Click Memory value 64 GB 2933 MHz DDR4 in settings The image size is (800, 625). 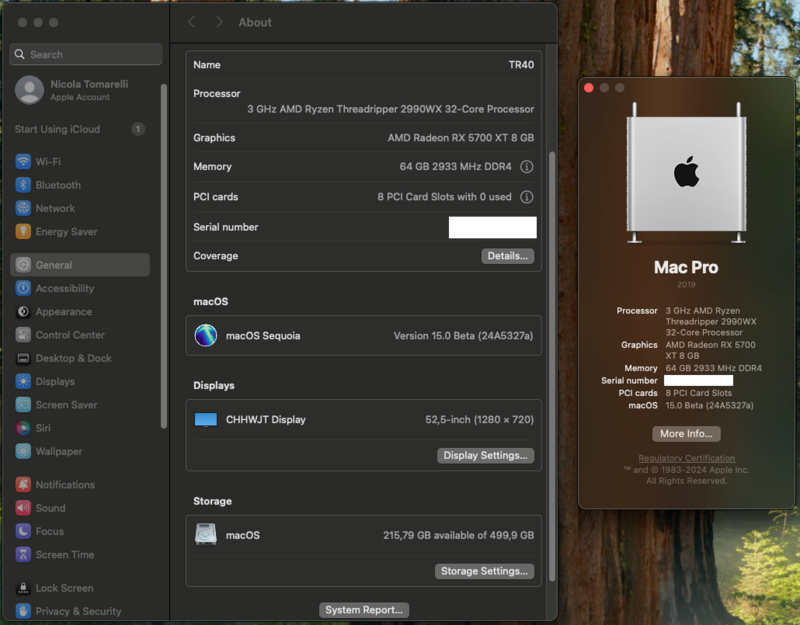coord(455,167)
